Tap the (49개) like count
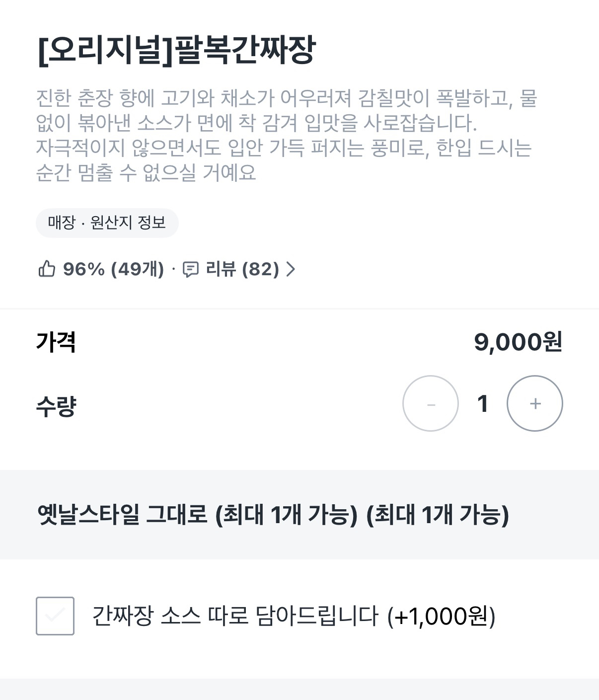 coord(137,269)
